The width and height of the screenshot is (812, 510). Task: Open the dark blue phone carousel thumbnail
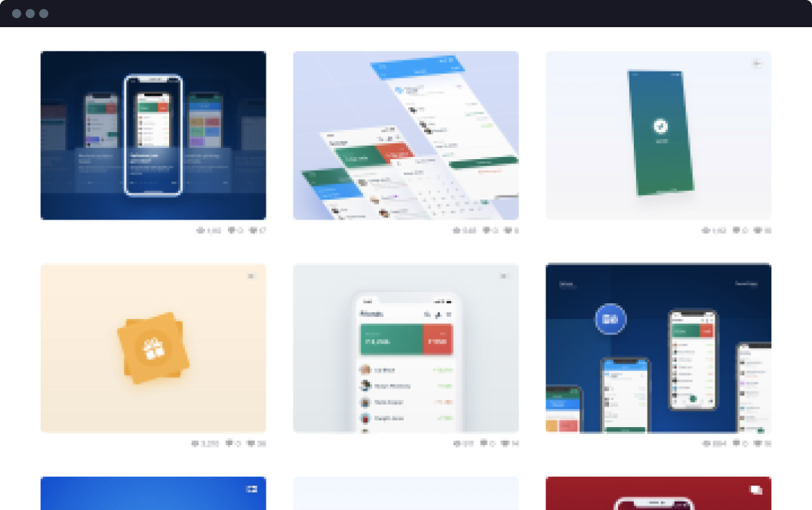[x=153, y=135]
